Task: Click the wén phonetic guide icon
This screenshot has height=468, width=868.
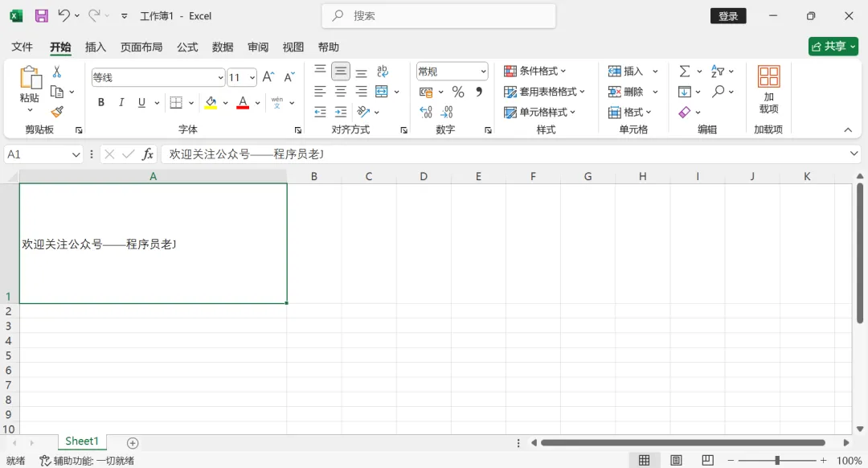Action: 277,102
